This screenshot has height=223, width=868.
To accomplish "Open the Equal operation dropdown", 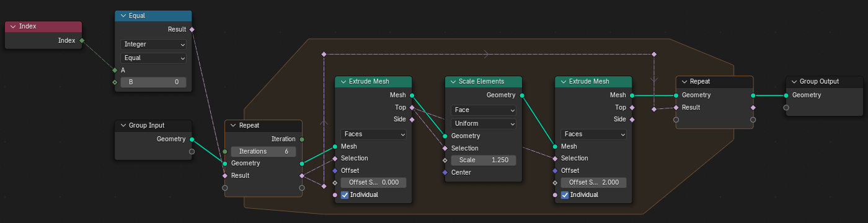I will (153, 58).
